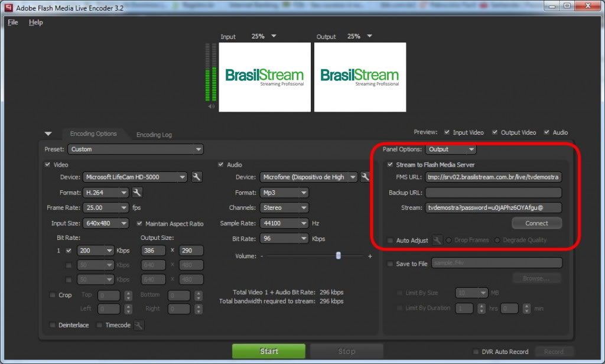The image size is (605, 364).
Task: Click the Volume slider handle
Action: [x=339, y=255]
